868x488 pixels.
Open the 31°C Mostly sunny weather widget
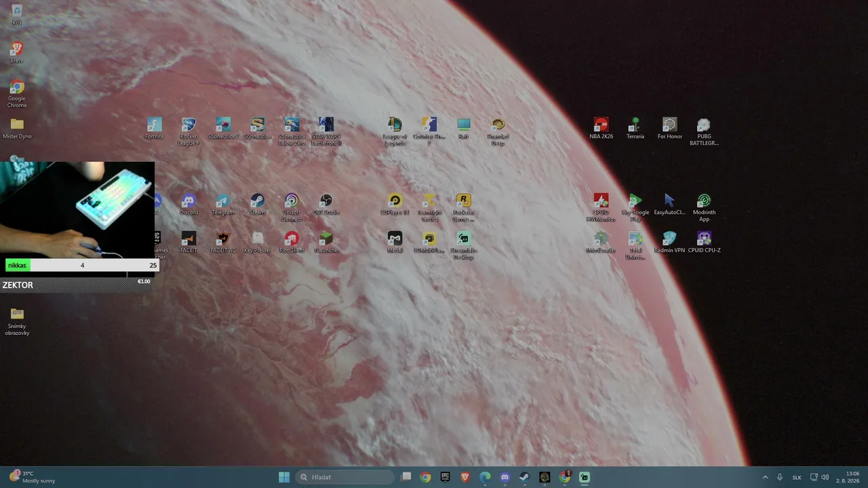point(32,477)
